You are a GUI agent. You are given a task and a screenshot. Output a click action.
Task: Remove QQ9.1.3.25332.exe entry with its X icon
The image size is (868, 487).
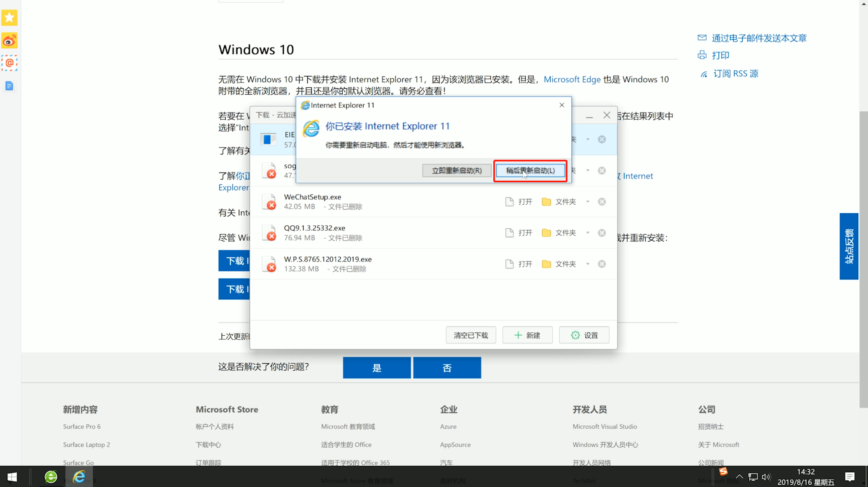point(602,233)
